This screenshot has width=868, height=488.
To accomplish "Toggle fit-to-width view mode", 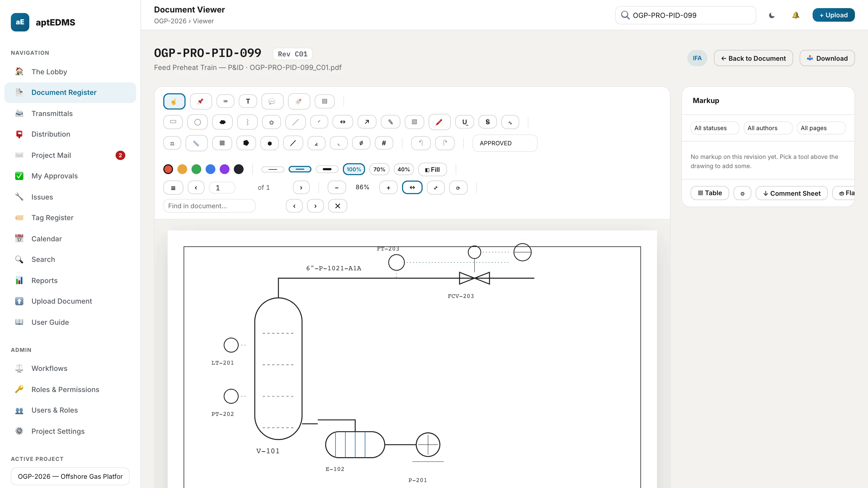I will [x=412, y=188].
